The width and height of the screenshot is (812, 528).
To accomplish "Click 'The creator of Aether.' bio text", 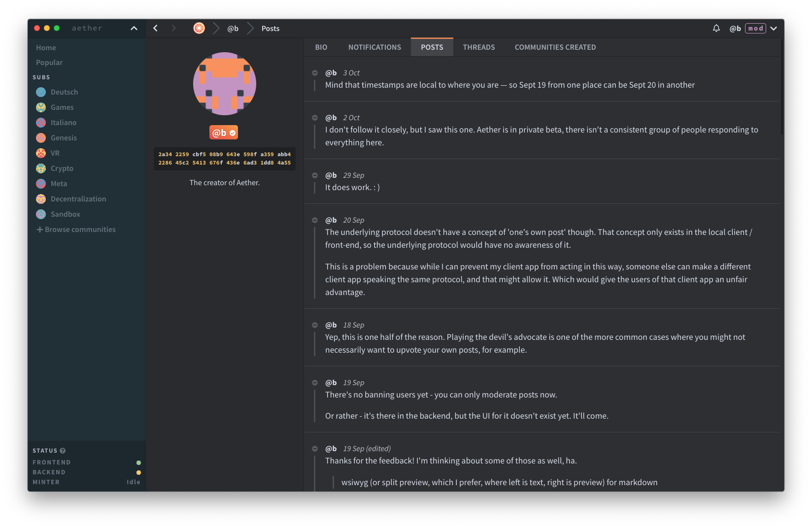I will pos(225,183).
